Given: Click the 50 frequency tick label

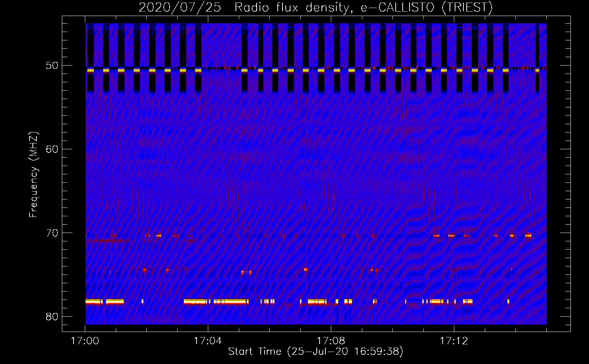Looking at the screenshot, I should (52, 66).
